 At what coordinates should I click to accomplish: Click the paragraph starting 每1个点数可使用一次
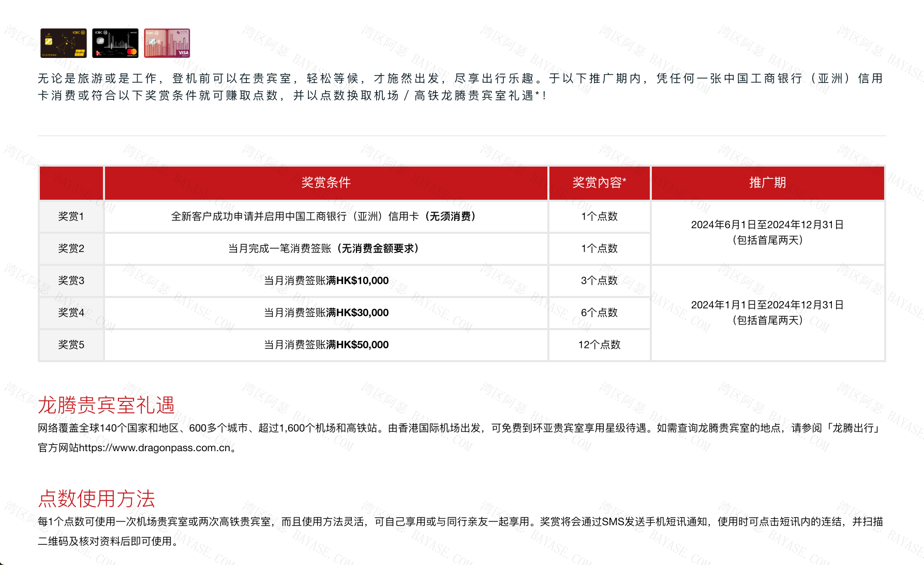coord(460,531)
